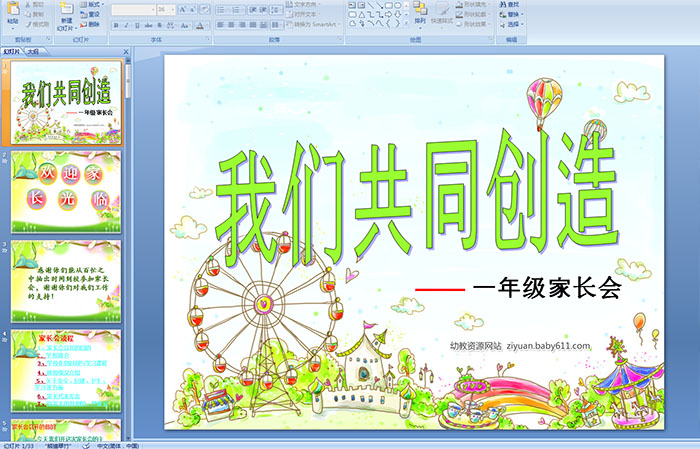Toggle italic formatting (I)
700x449 pixels.
(126, 25)
